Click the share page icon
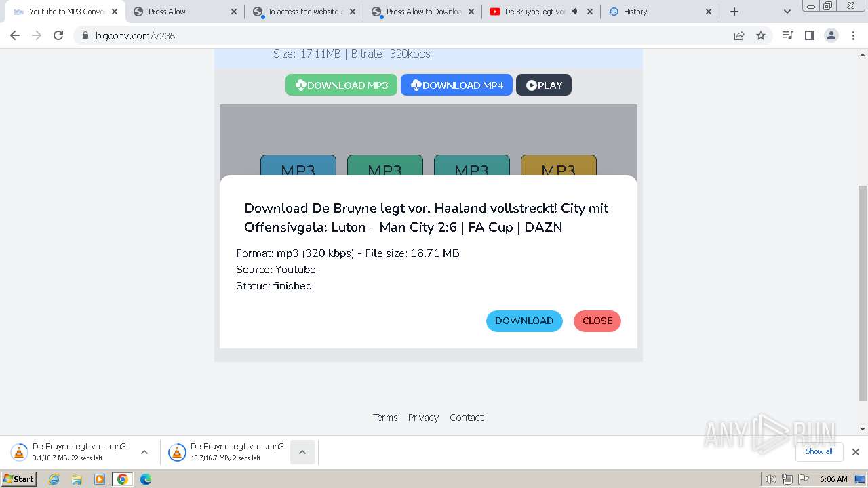868x488 pixels. (739, 35)
